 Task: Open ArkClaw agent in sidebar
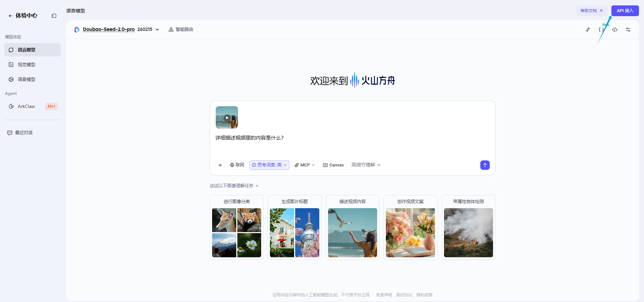[x=26, y=106]
